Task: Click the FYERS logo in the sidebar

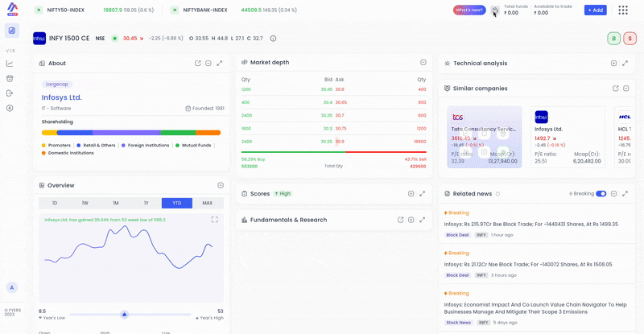Action: pyautogui.click(x=12, y=9)
